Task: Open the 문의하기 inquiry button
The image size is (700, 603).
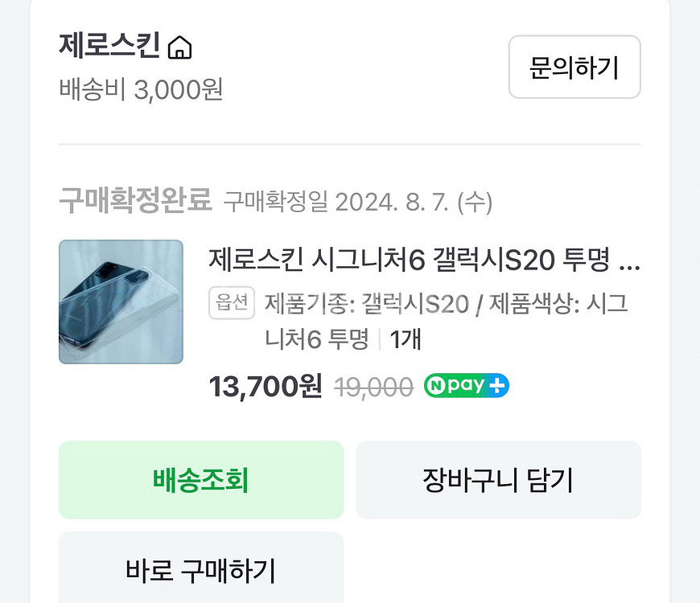Action: click(x=574, y=68)
